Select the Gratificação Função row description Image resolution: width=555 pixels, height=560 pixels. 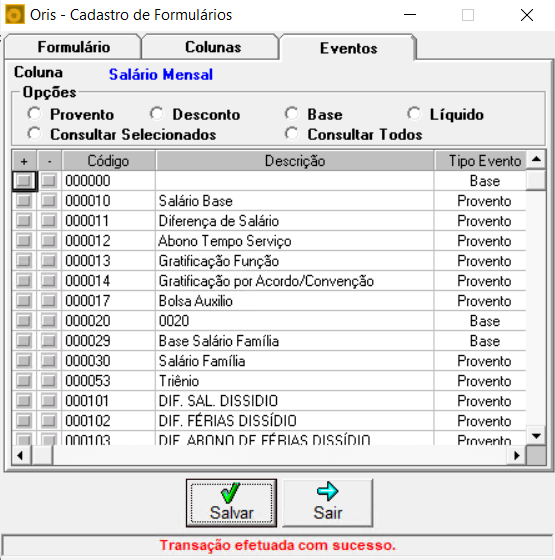[219, 261]
